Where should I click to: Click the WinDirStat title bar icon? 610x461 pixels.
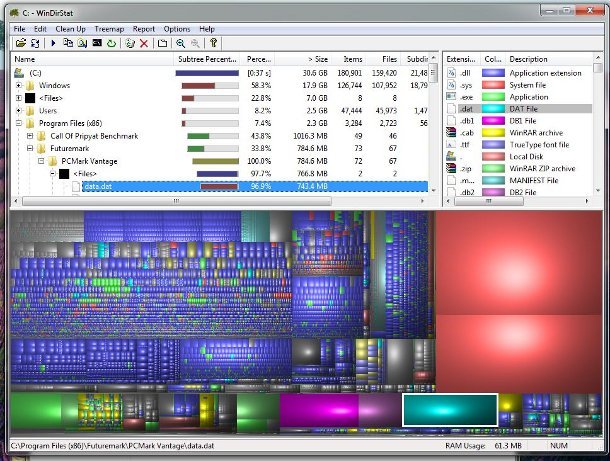(x=15, y=13)
